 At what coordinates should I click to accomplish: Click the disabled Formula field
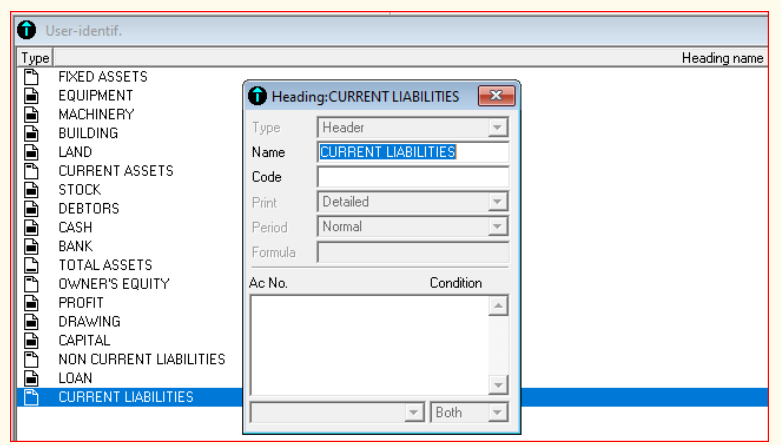(412, 252)
